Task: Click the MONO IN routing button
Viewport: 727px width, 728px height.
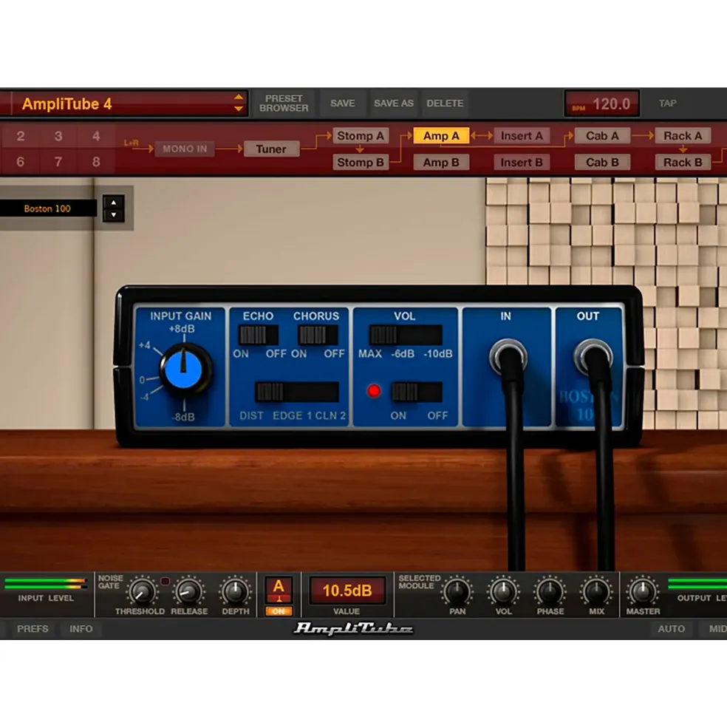Action: [185, 149]
